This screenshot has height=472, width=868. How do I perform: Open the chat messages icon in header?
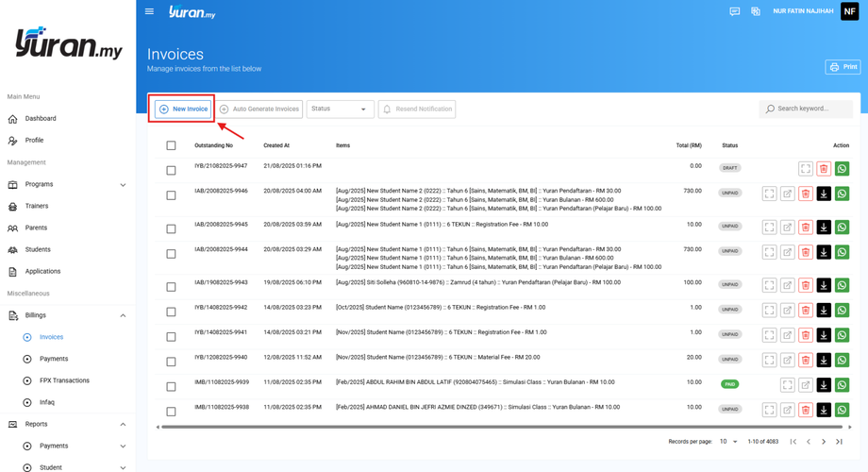(x=735, y=11)
